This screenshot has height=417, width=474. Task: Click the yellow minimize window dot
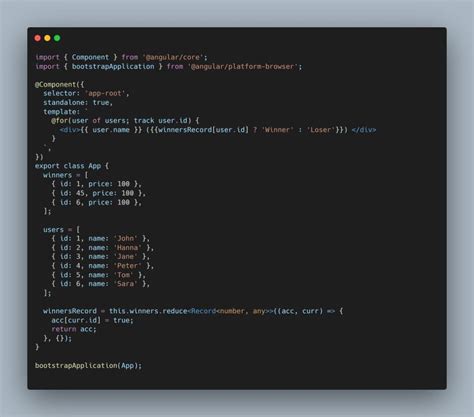coord(47,38)
